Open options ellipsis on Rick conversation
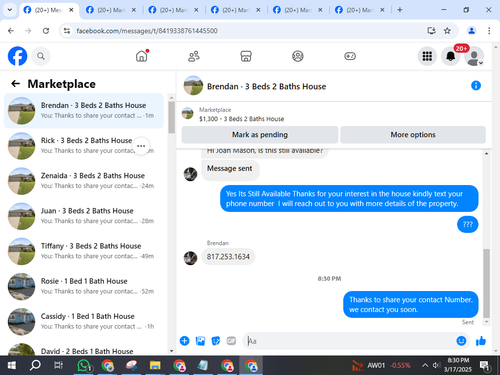This screenshot has height=375, width=500. click(x=141, y=146)
